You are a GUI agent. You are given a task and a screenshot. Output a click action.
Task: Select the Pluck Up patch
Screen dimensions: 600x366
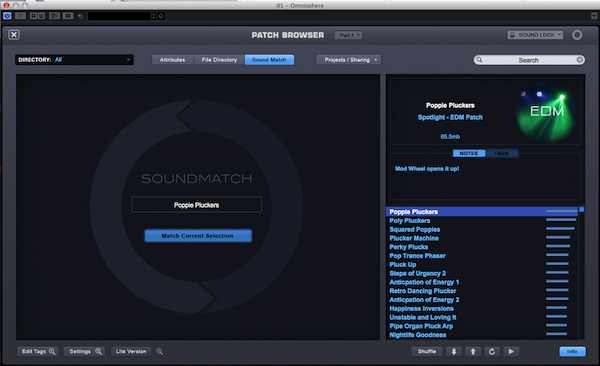pyautogui.click(x=482, y=265)
